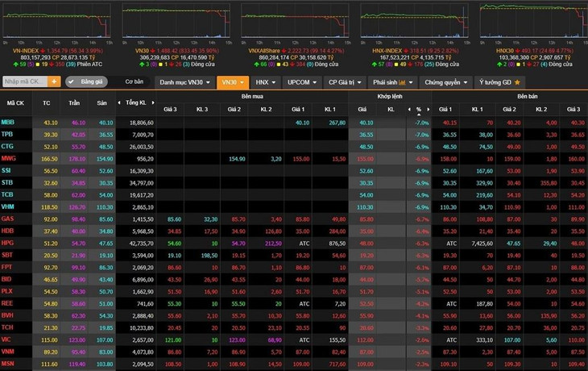The width and height of the screenshot is (588, 371).
Task: Select the Cơ bản view option
Action: tap(134, 81)
